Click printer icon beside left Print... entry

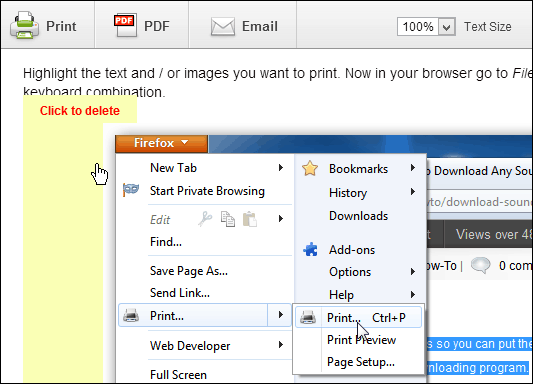[x=131, y=315]
